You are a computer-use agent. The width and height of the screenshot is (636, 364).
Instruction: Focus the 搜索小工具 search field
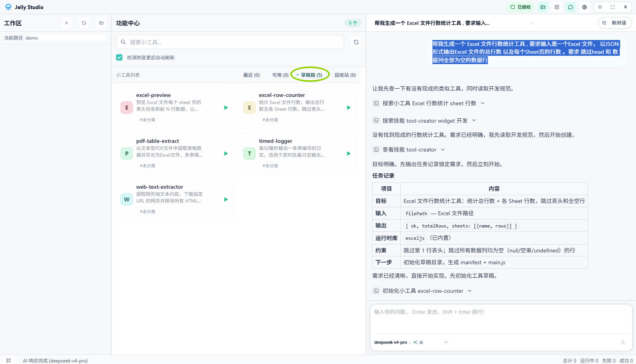[x=230, y=42]
